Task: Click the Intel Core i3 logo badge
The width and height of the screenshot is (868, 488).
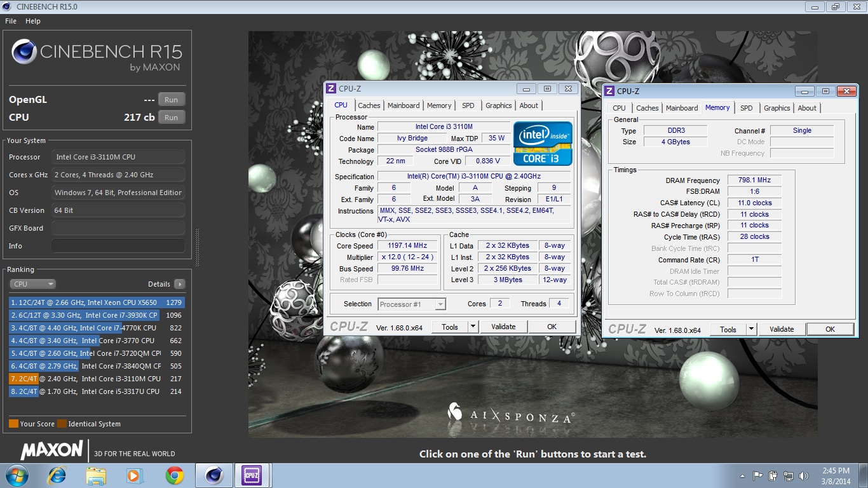Action: [543, 144]
